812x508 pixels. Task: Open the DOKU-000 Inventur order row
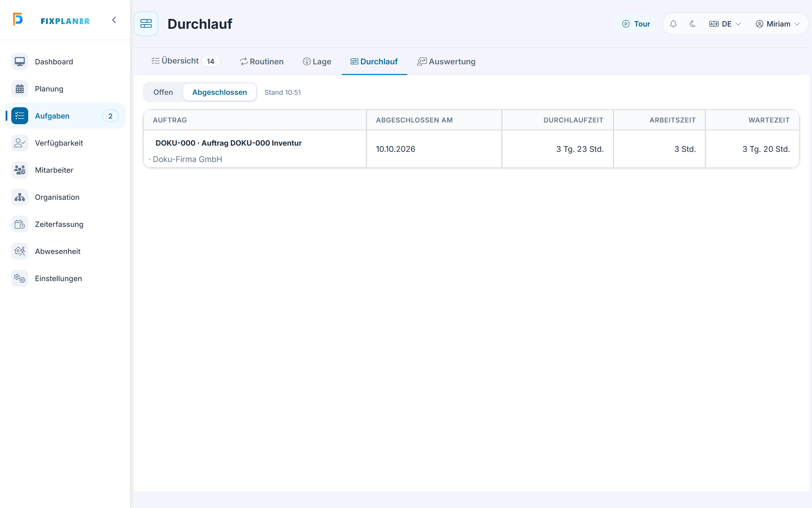click(x=471, y=149)
